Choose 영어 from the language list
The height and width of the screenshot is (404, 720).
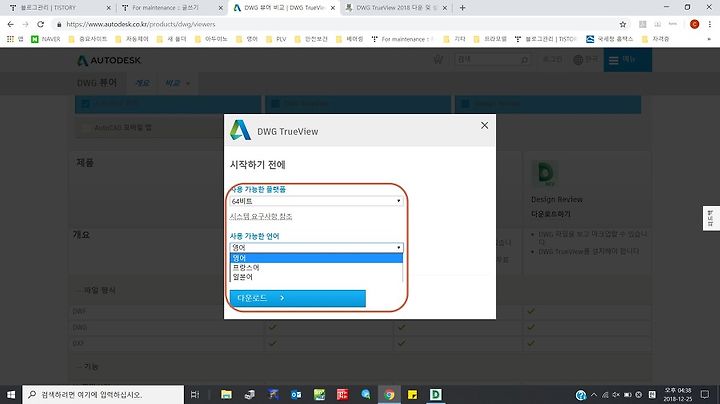click(316, 258)
